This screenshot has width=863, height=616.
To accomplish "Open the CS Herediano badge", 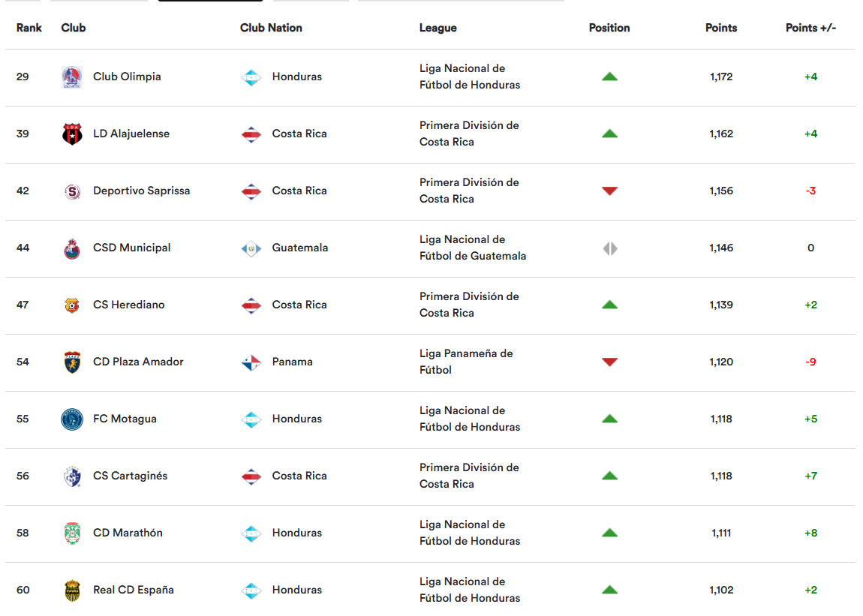I will (72, 305).
